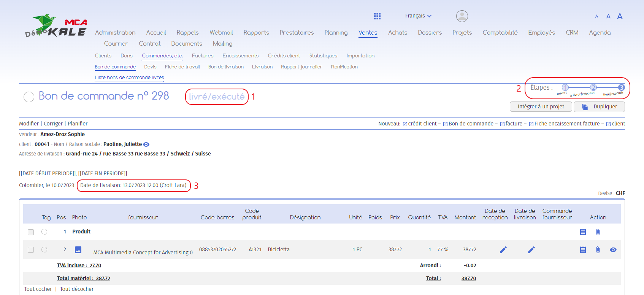Click paperclip attachment icon in Bicicletta row
The image size is (644, 295).
pyautogui.click(x=598, y=250)
